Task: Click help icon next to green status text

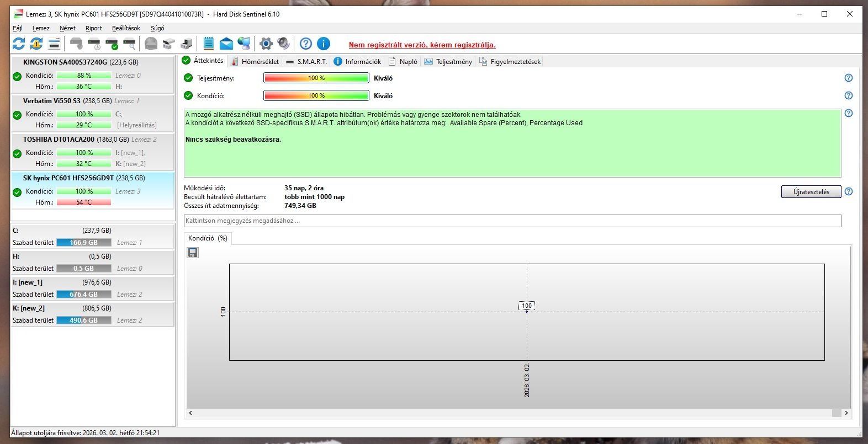Action: [849, 113]
